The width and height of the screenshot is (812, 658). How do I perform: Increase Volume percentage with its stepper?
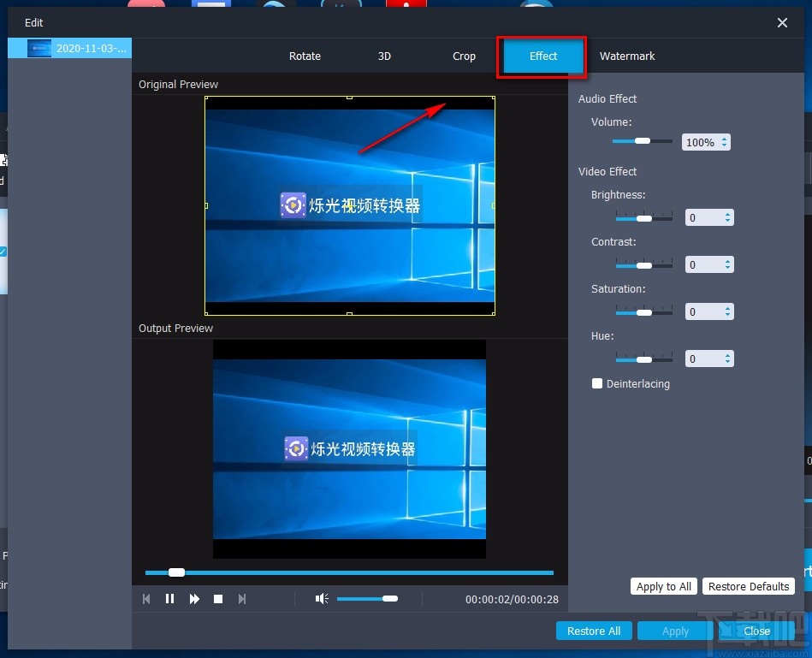coord(724,139)
